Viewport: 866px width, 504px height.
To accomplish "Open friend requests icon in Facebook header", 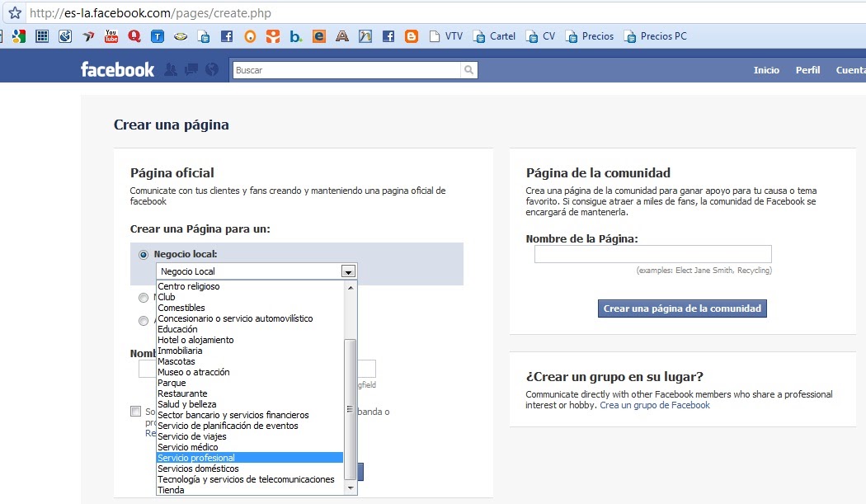I will (171, 69).
